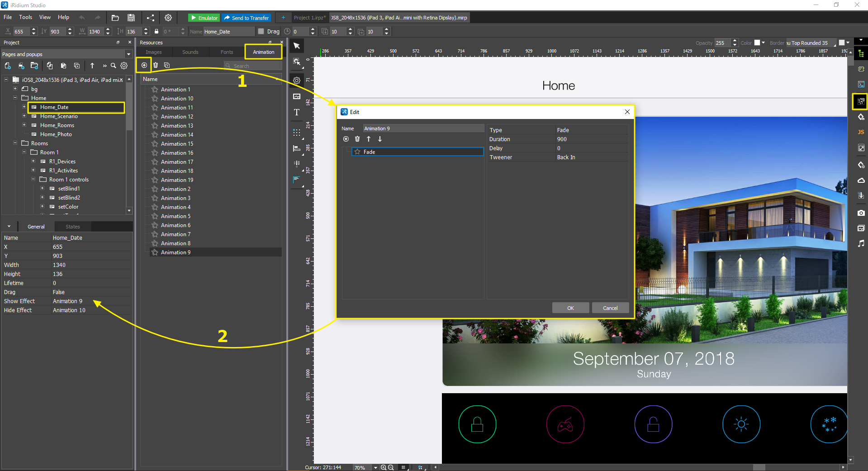The width and height of the screenshot is (868, 471).
Task: Collapse the Room 1 controls folder
Action: [x=33, y=180]
